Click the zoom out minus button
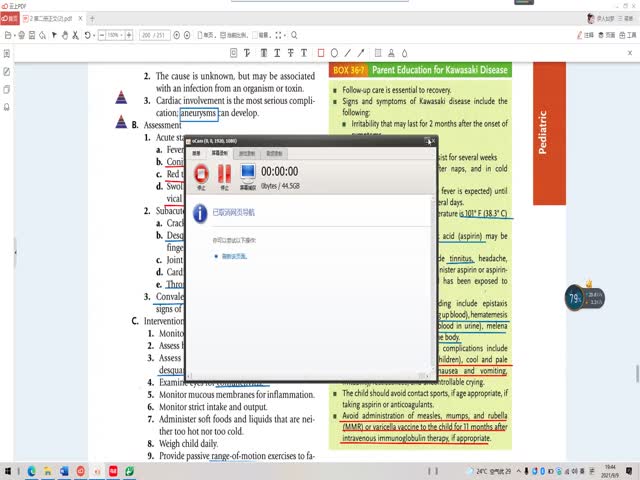 click(x=101, y=35)
